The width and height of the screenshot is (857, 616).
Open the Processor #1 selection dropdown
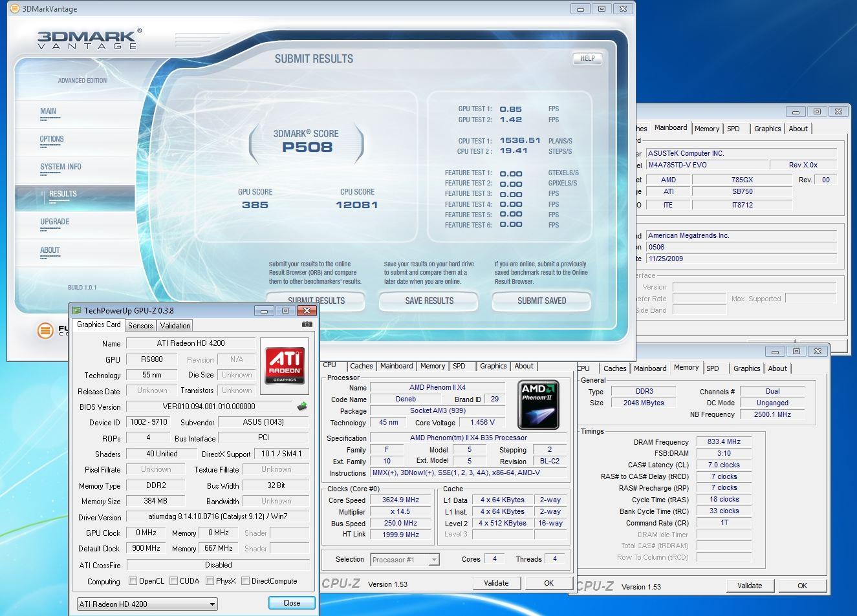click(x=405, y=560)
